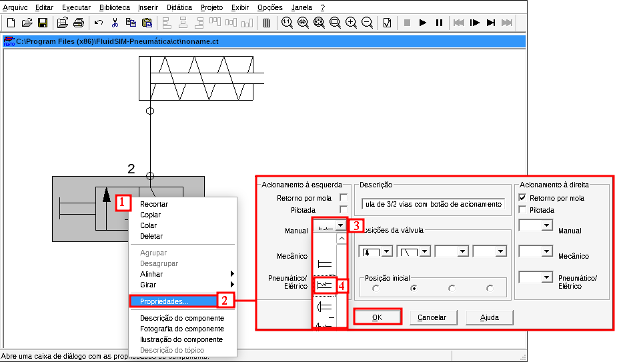This screenshot has height=364, width=617.
Task: Save the circuit with floppy disk icon
Action: pyautogui.click(x=43, y=23)
